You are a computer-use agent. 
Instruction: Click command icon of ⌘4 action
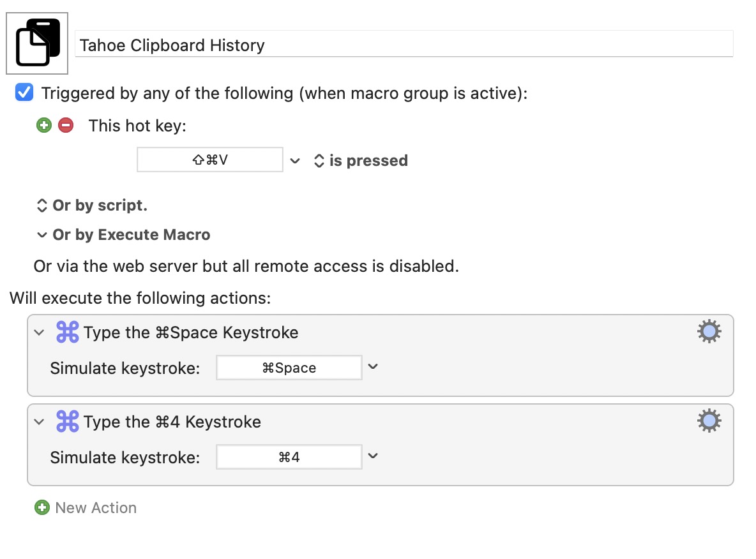(67, 422)
